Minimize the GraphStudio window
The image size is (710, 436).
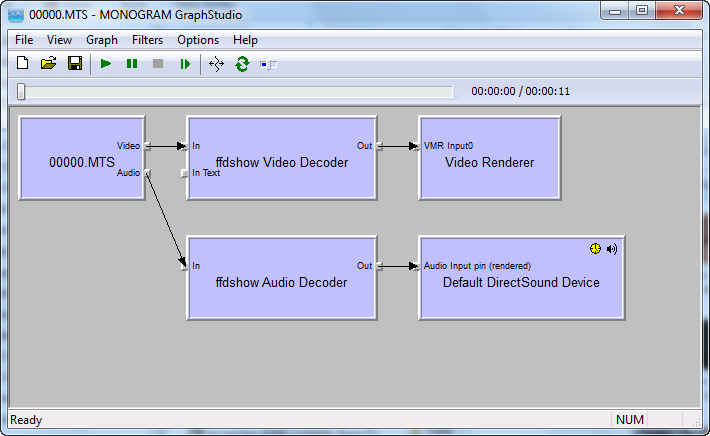615,10
